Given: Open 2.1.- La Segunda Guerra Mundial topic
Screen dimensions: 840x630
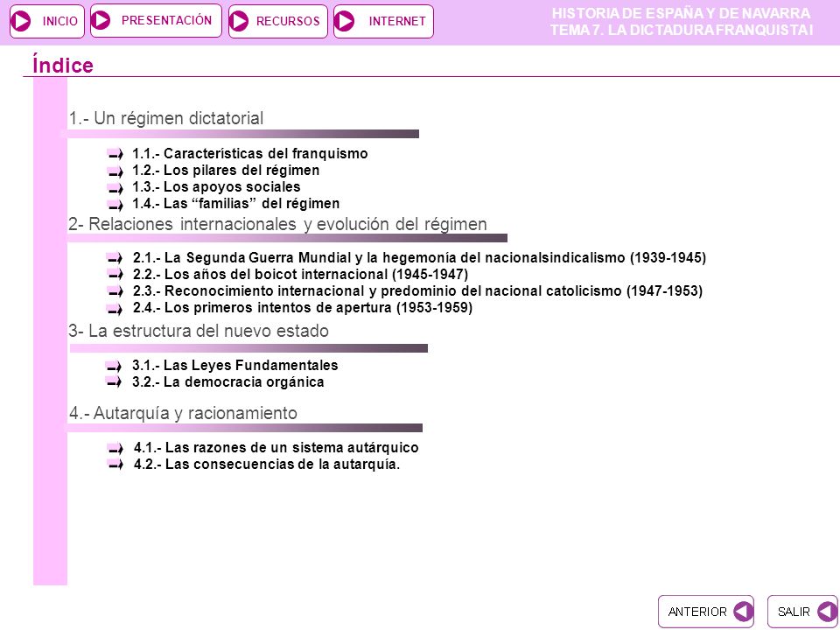Looking at the screenshot, I should coord(419,257).
